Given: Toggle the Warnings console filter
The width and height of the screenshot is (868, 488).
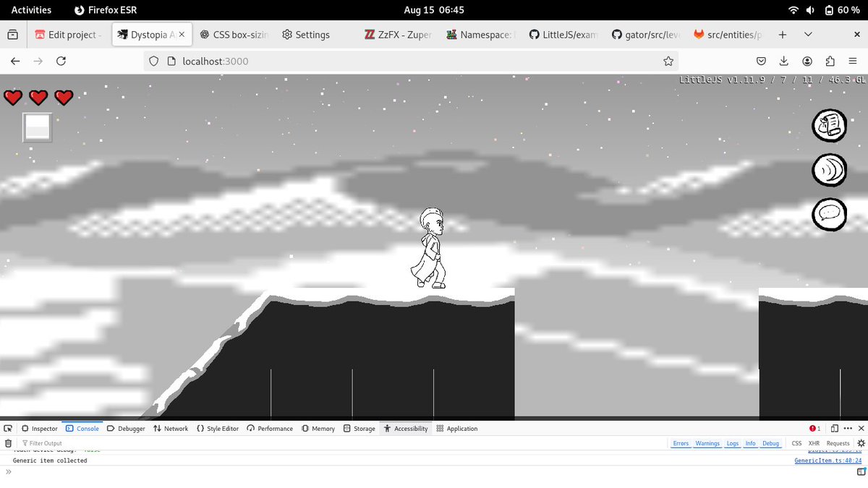Looking at the screenshot, I should (707, 443).
